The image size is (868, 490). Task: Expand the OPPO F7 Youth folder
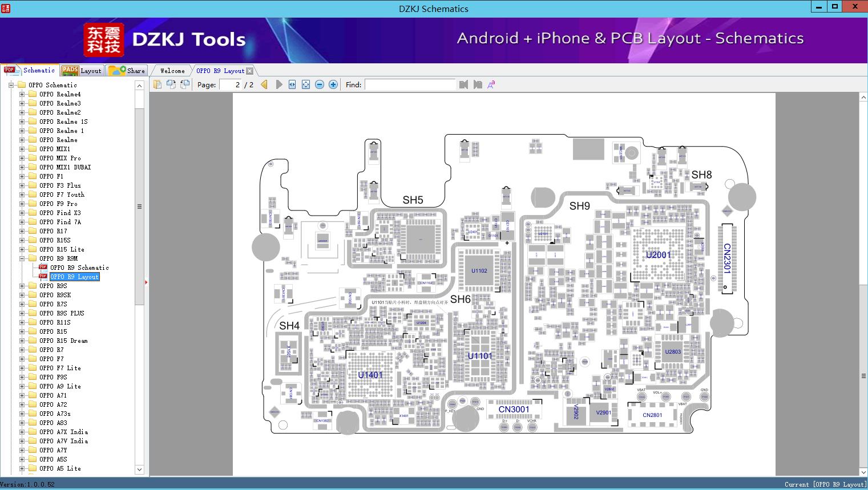point(22,195)
